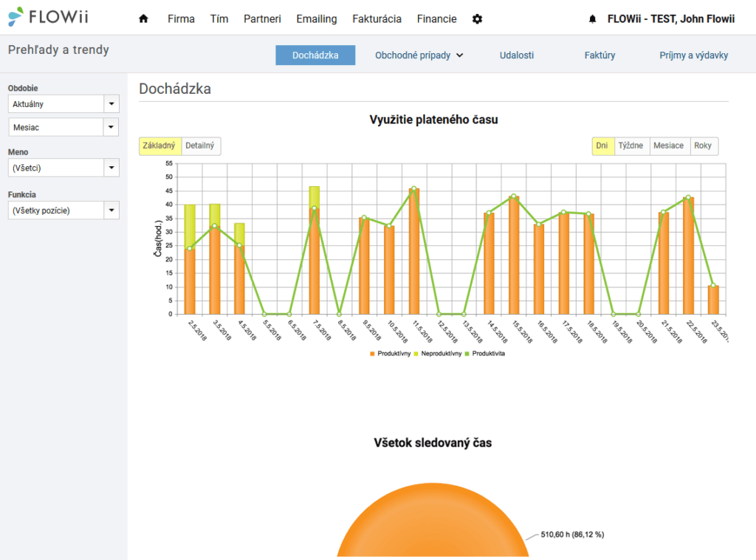Open user account FLOWii - TEST, John Flowii
This screenshot has width=756, height=560.
(670, 18)
